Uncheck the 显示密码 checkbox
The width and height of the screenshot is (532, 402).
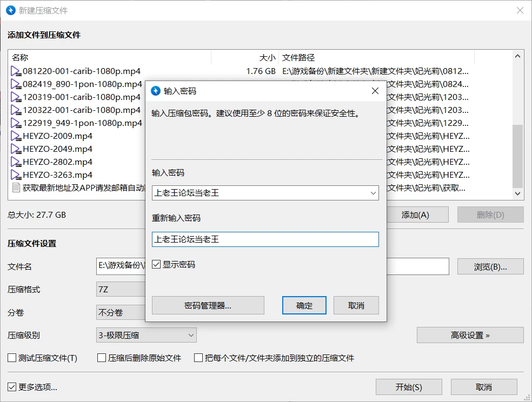tap(156, 264)
